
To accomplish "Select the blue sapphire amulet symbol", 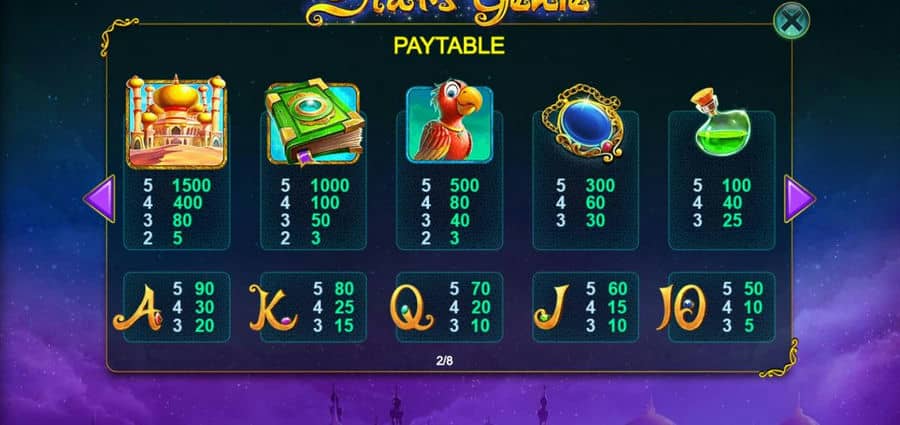I will tap(583, 123).
